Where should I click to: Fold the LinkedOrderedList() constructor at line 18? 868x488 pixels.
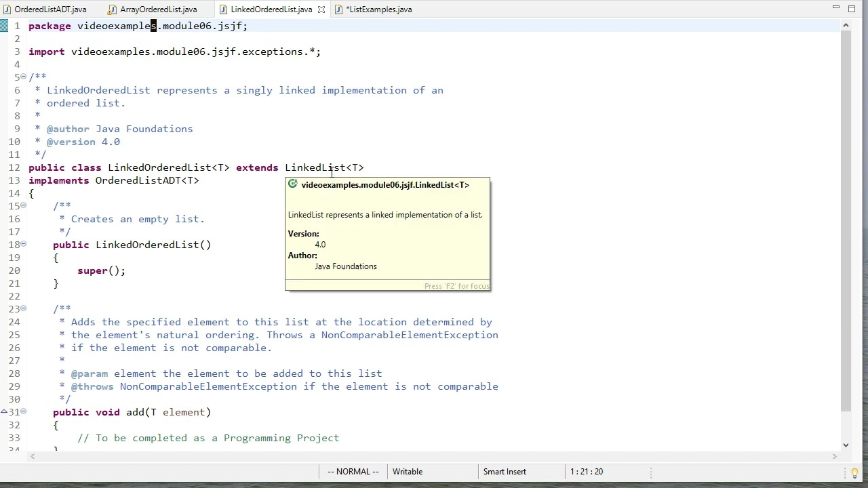coord(23,244)
